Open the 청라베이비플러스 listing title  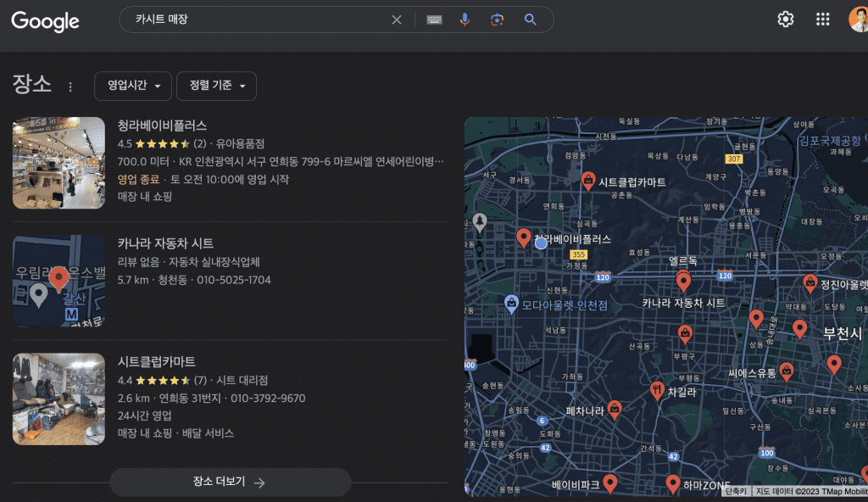coord(162,126)
